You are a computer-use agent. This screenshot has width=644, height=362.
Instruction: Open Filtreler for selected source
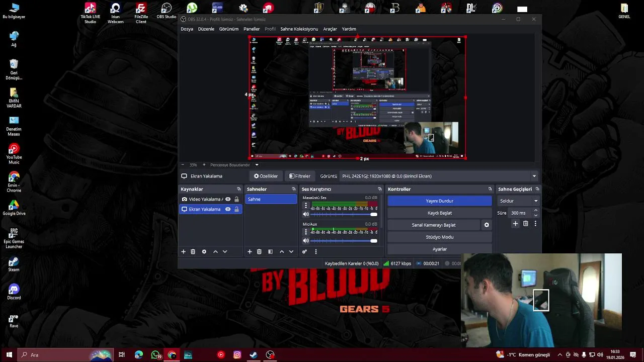point(300,176)
